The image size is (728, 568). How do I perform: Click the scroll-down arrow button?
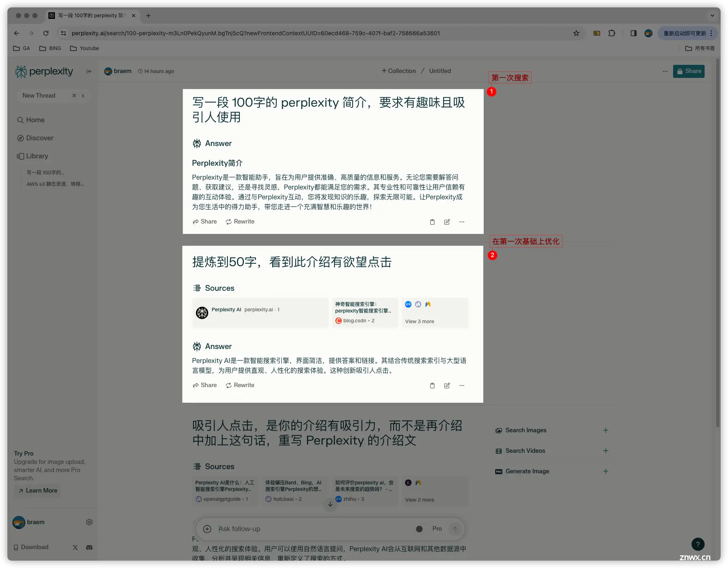[x=330, y=504]
